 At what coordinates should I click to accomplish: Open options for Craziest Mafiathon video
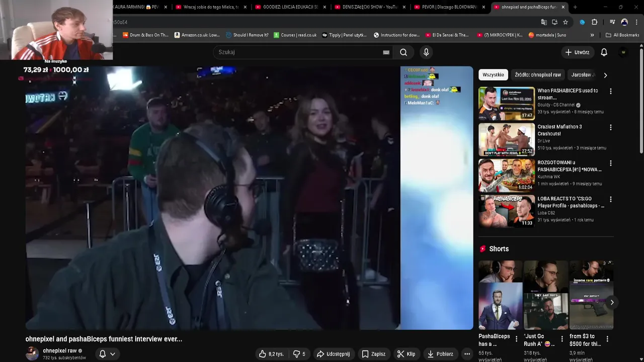(611, 128)
